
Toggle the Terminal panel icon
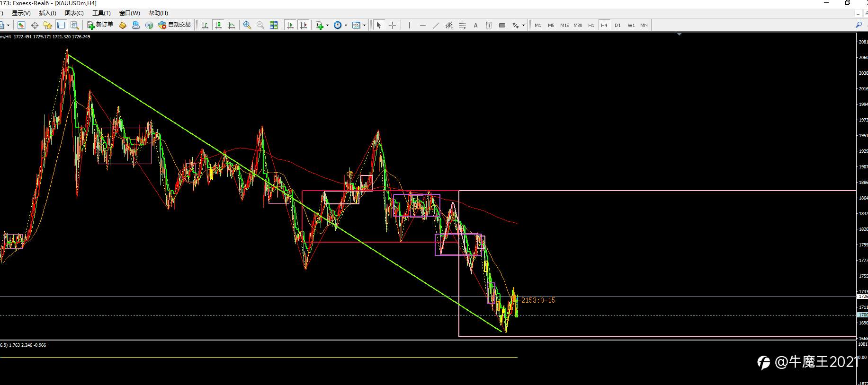[x=61, y=25]
